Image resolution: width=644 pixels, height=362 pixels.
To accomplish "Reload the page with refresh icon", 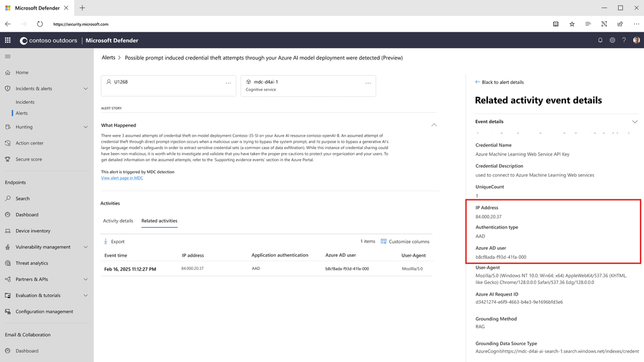I will pos(40,24).
